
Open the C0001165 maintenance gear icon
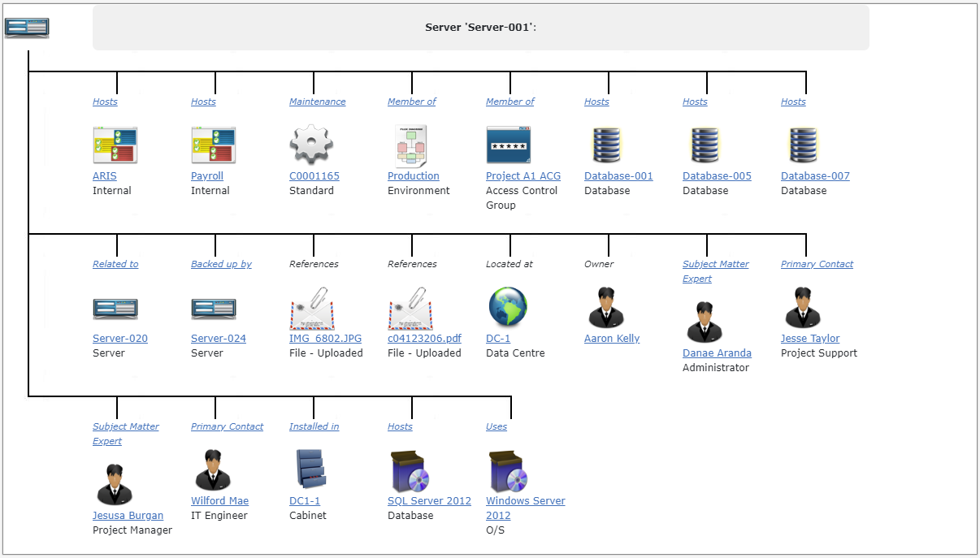click(x=312, y=145)
